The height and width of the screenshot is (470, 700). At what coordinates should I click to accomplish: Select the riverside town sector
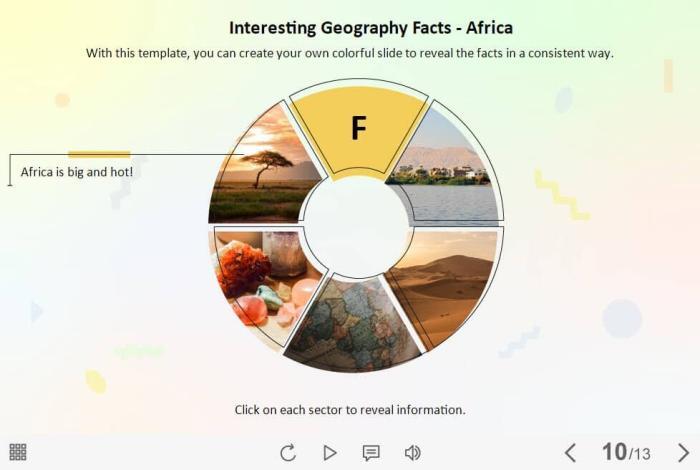pos(450,170)
